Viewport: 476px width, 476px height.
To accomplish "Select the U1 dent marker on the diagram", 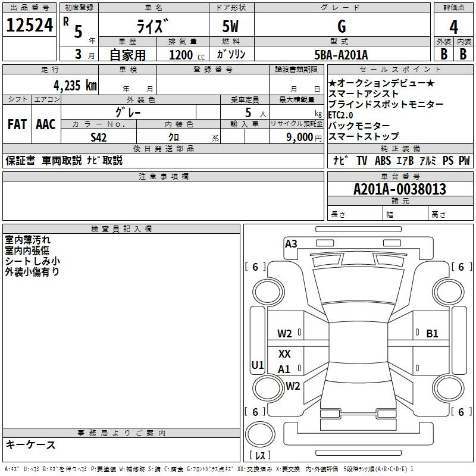I will point(257,365).
